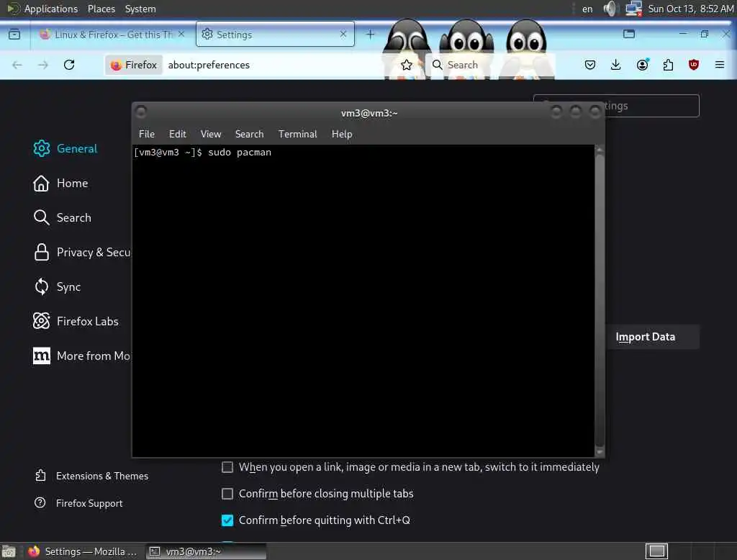Open Firefox account icon
This screenshot has height=560, width=737.
(x=642, y=65)
